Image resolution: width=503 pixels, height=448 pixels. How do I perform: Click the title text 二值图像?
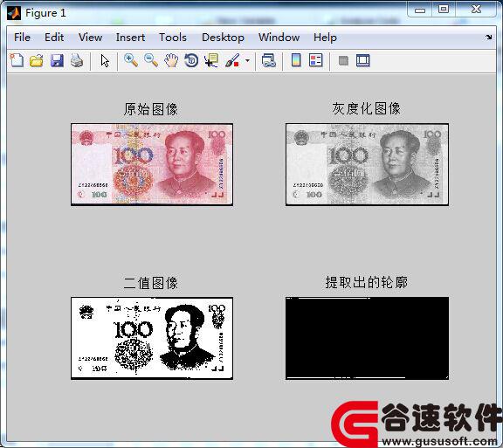point(151,283)
